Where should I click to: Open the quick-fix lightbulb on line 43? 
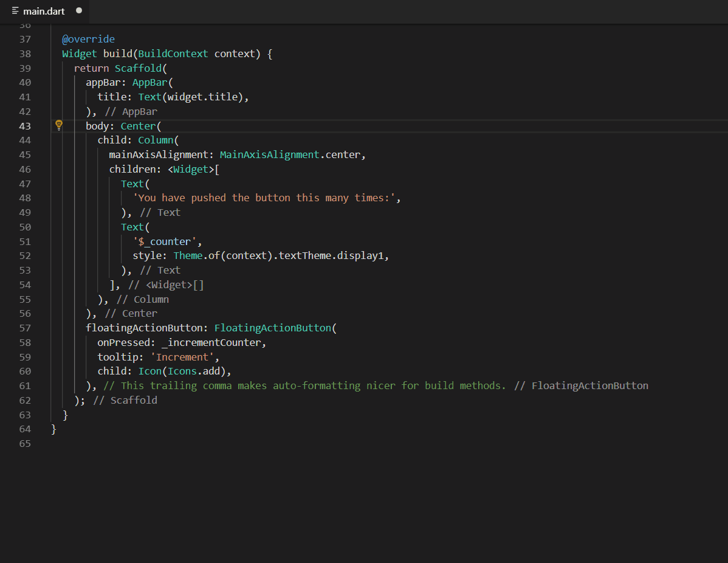58,124
